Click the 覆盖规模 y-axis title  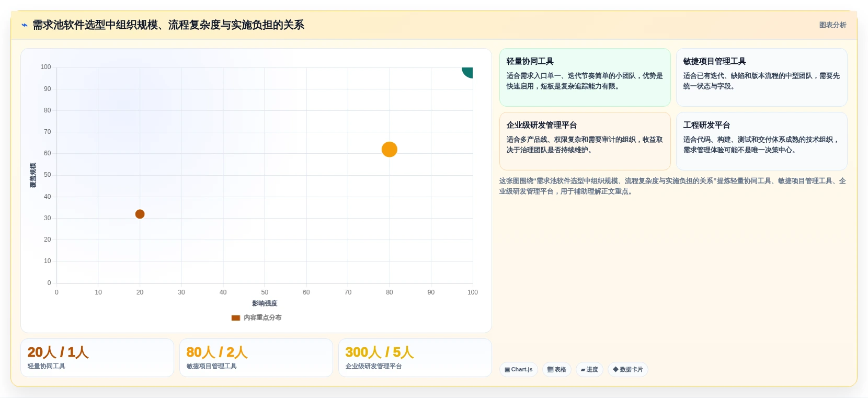point(33,175)
